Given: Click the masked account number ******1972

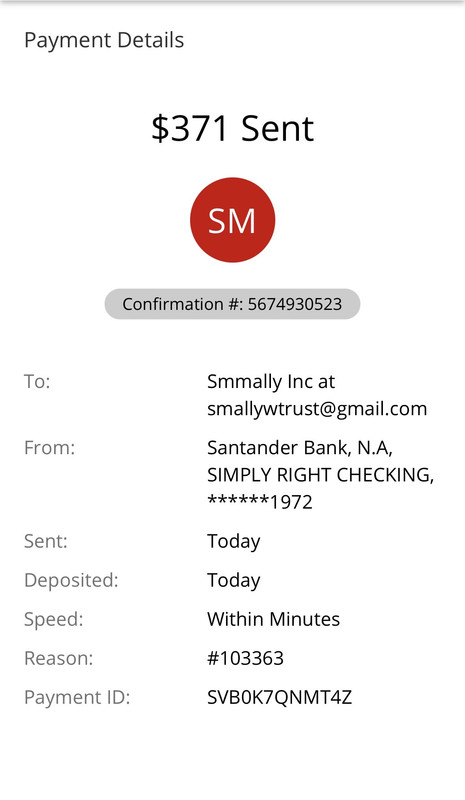Looking at the screenshot, I should point(260,502).
